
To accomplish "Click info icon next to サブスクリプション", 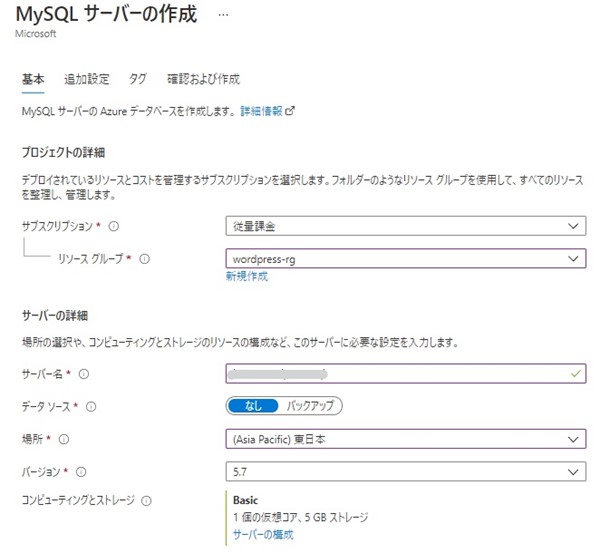I will click(114, 226).
